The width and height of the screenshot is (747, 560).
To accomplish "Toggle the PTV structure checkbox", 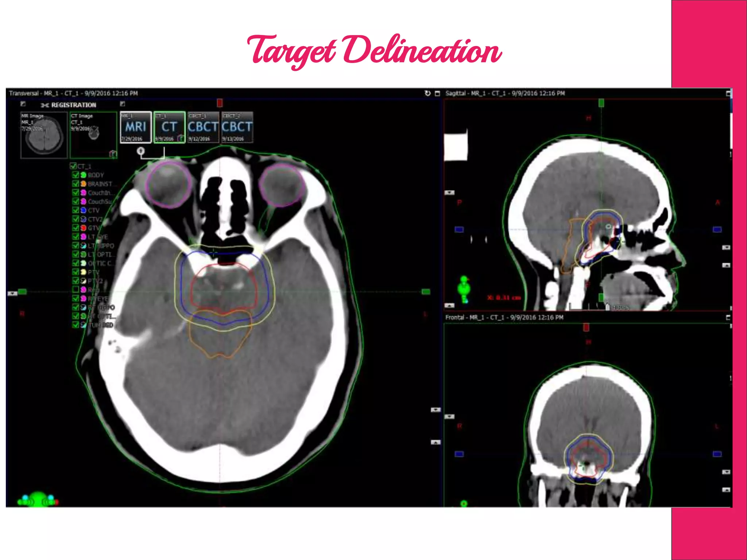I will (76, 272).
